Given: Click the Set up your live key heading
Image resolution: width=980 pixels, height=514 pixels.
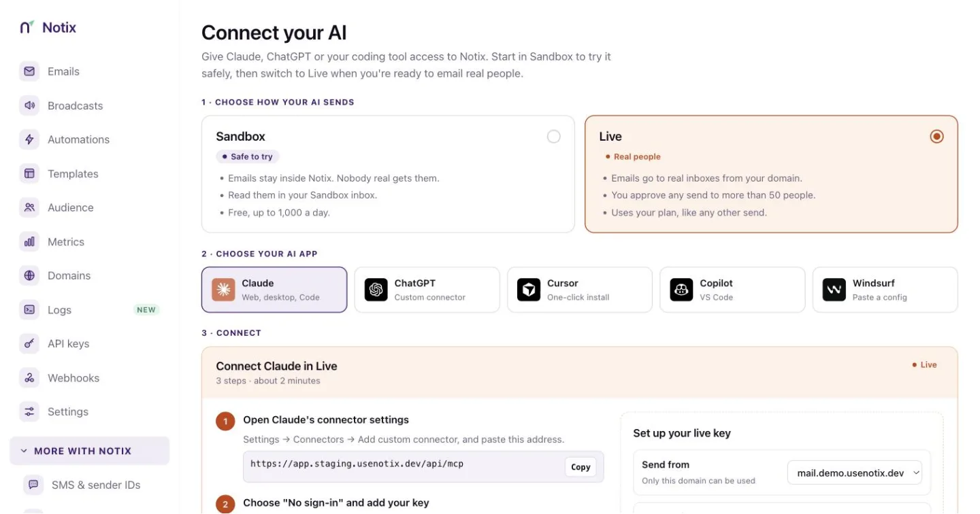Looking at the screenshot, I should (682, 433).
